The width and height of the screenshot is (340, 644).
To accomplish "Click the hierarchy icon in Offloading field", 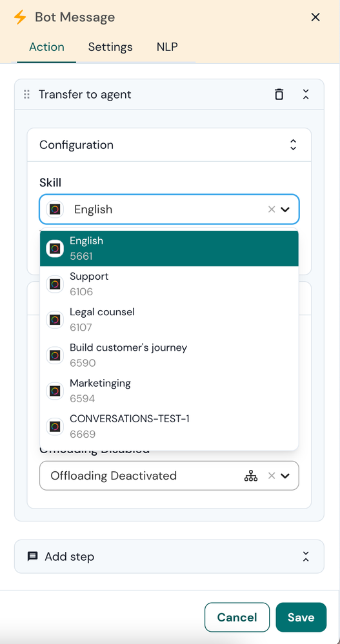I will pyautogui.click(x=251, y=476).
